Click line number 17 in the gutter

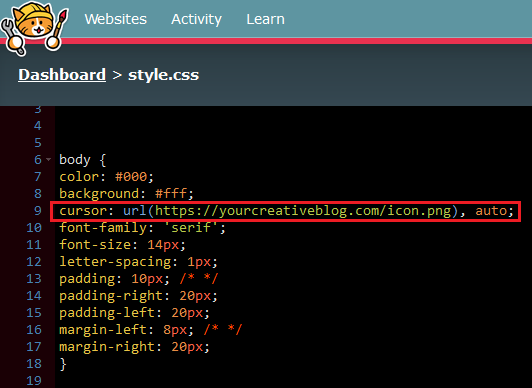tap(34, 347)
